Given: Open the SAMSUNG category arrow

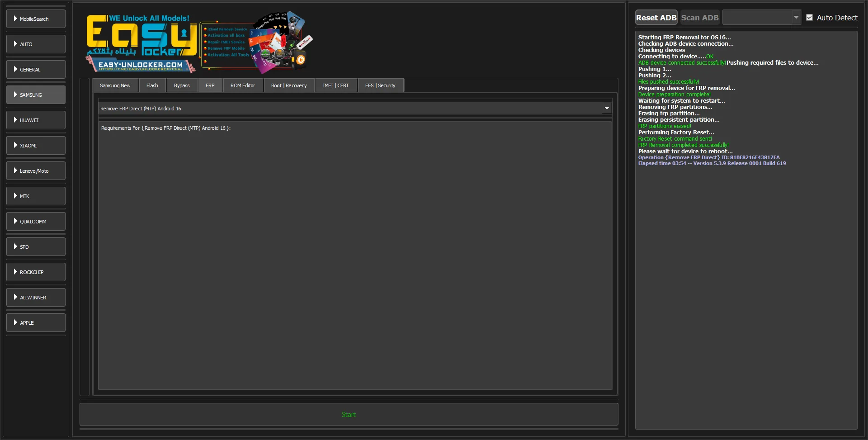Looking at the screenshot, I should point(15,95).
